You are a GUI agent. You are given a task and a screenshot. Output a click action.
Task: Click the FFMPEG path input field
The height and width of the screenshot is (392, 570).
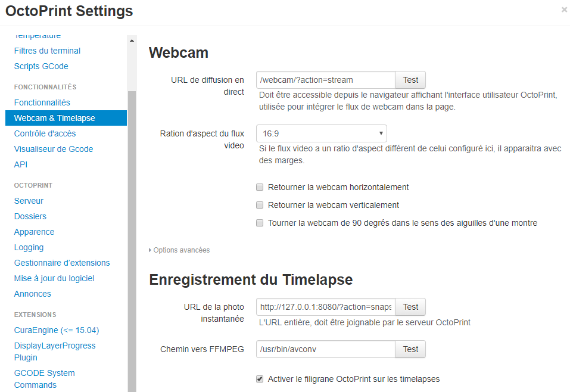326,349
